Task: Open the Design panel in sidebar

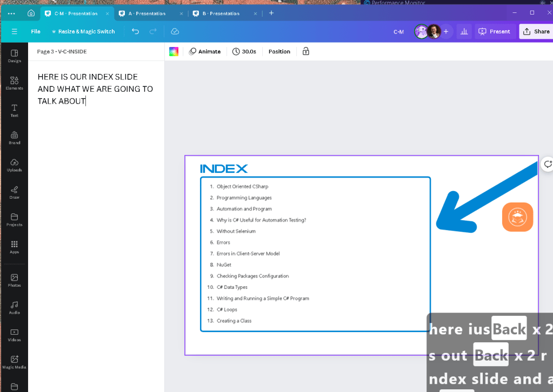Action: [15, 56]
